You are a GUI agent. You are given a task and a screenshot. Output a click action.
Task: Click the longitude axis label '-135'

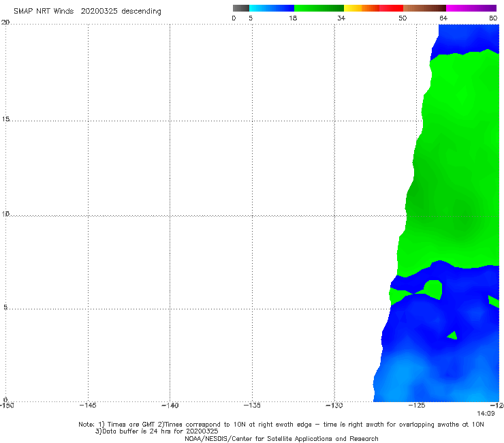point(252,406)
